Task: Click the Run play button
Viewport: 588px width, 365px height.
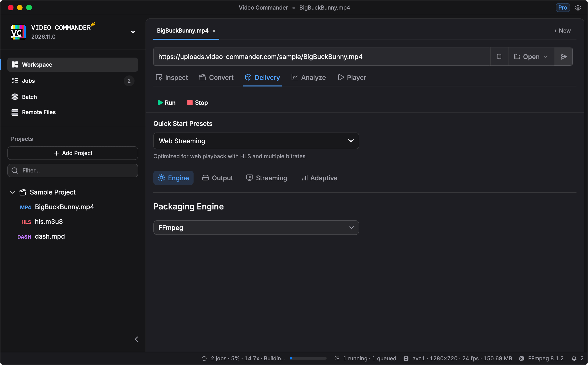Action: click(x=167, y=103)
